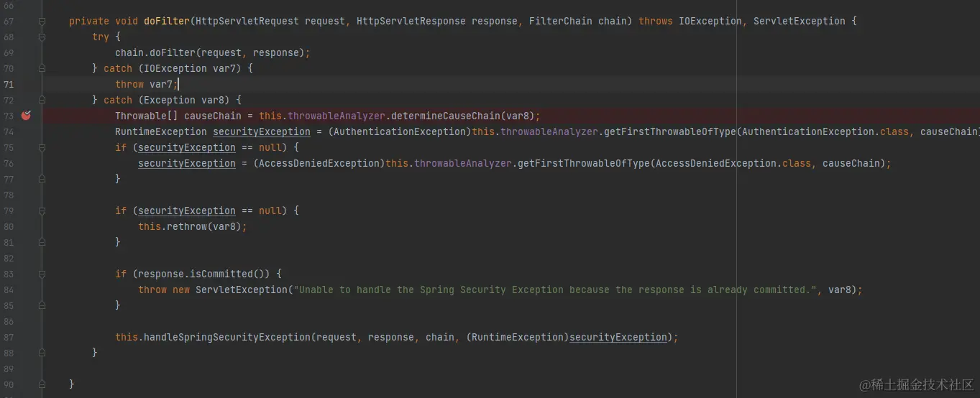Viewport: 980px width, 398px height.
Task: Collapse fold marker on line 70 catch IOException
Action: click(42, 68)
